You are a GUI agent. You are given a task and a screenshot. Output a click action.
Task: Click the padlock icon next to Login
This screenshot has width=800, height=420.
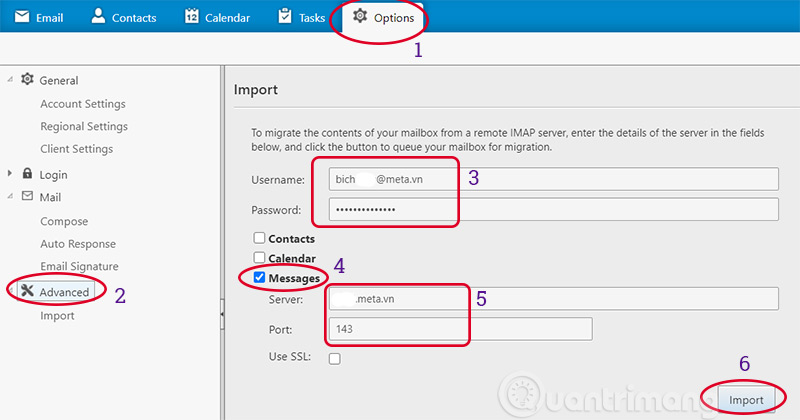coord(28,174)
